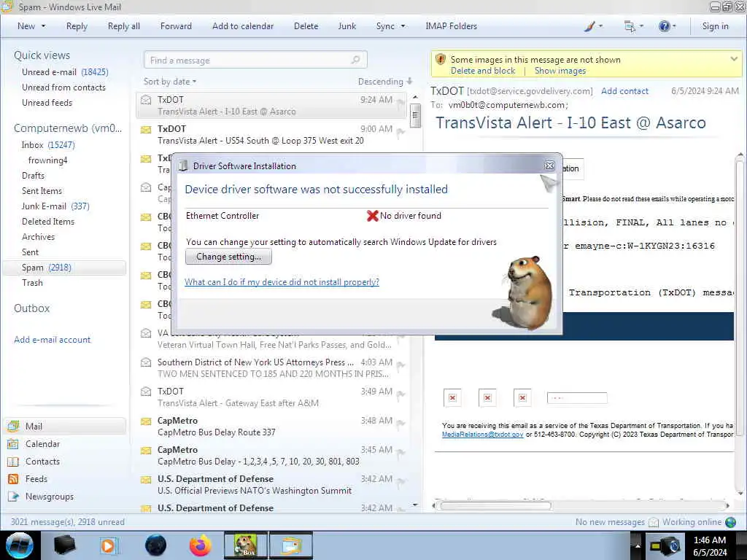
Task: Click Reply all in the toolbar
Action: [x=124, y=26]
